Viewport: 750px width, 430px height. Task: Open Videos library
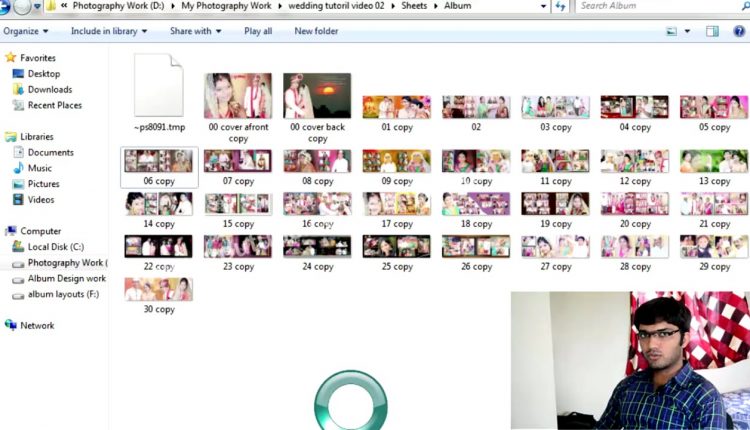[41, 200]
